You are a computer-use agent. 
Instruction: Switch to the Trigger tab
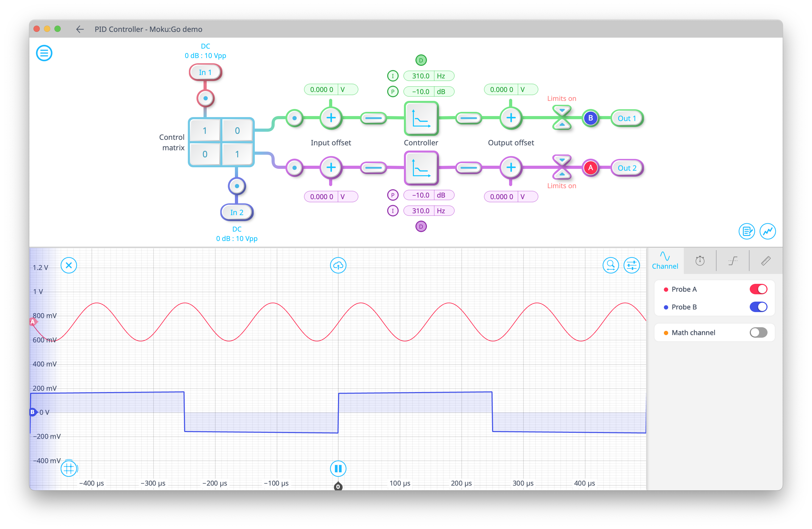733,261
